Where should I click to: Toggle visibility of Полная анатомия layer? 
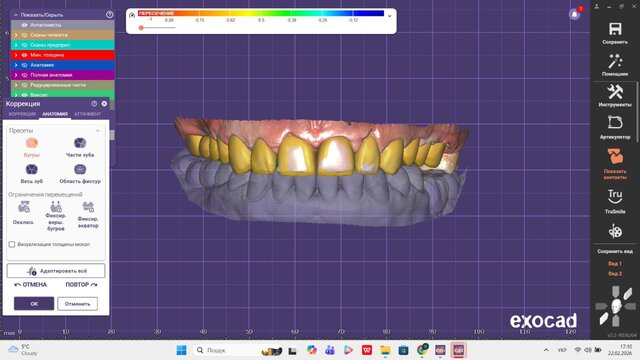point(24,75)
